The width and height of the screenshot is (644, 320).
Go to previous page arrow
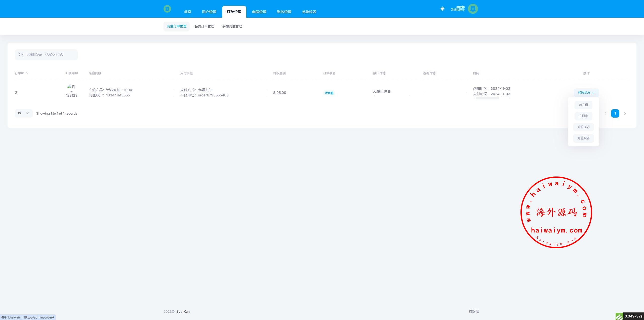pyautogui.click(x=606, y=113)
